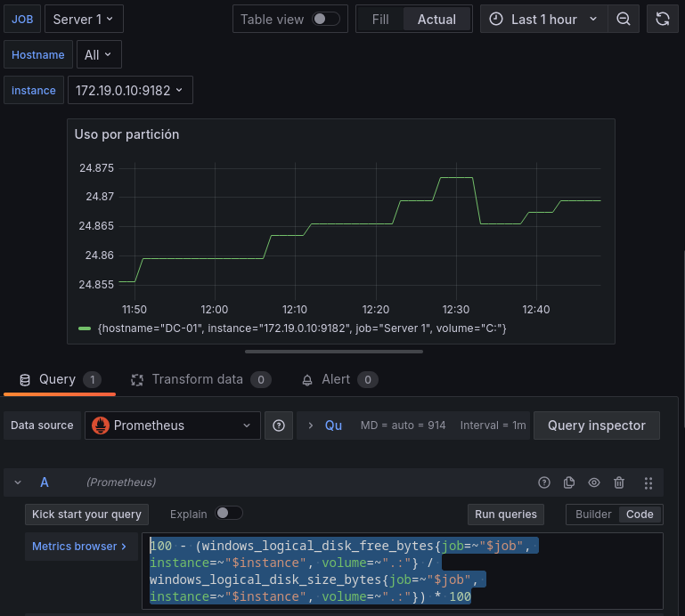Click the Alert bell icon

tap(307, 380)
